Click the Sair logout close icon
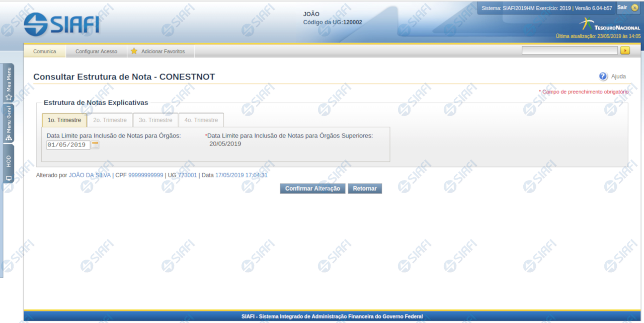The image size is (644, 323). [634, 8]
